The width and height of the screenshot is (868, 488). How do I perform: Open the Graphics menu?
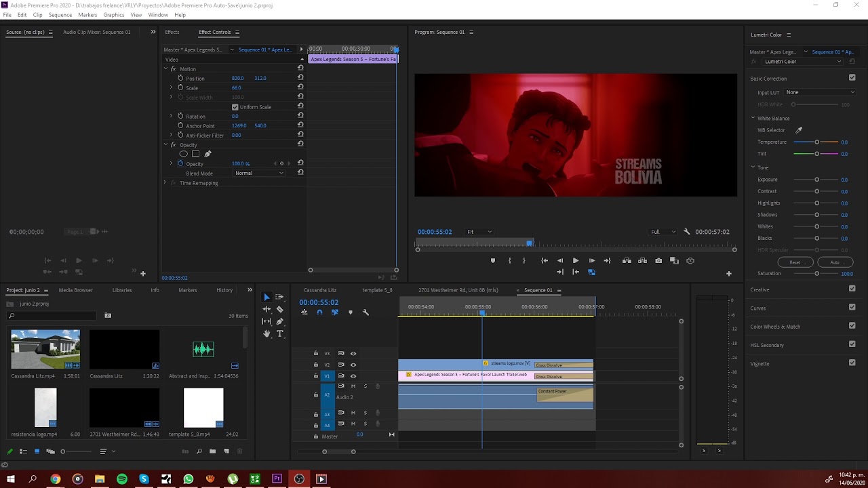pos(113,15)
